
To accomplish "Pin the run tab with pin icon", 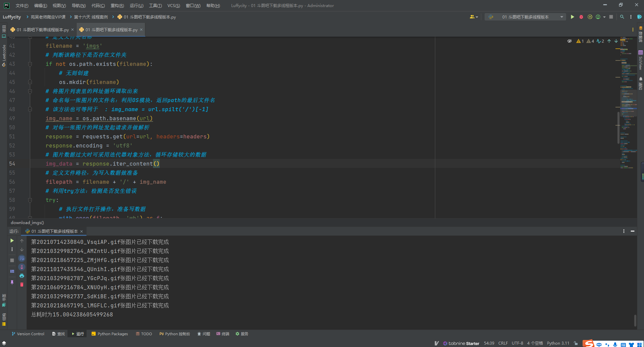I will pos(12,283).
